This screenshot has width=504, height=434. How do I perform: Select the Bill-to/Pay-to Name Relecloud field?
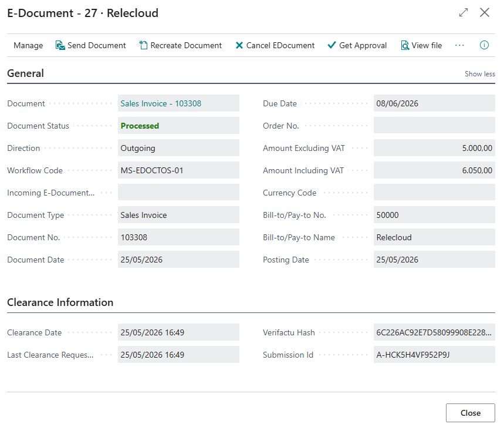(x=434, y=237)
